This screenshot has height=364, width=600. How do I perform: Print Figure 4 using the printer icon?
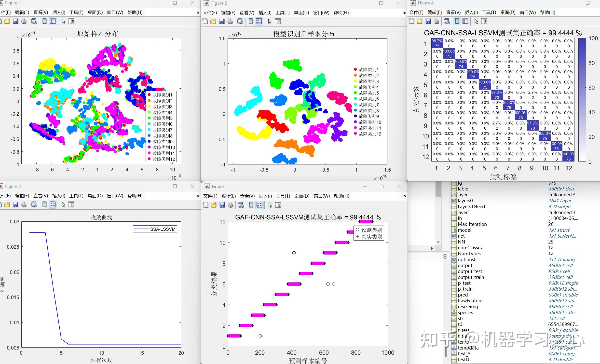tap(436, 21)
